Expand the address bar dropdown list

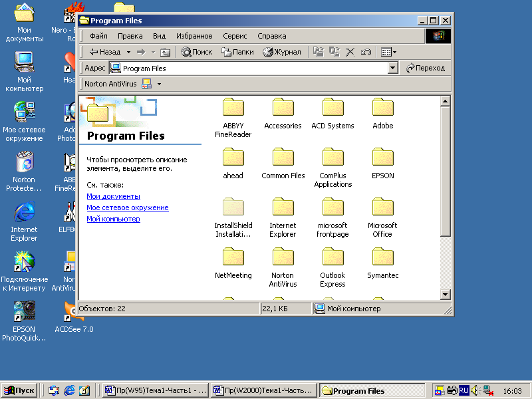pos(392,68)
